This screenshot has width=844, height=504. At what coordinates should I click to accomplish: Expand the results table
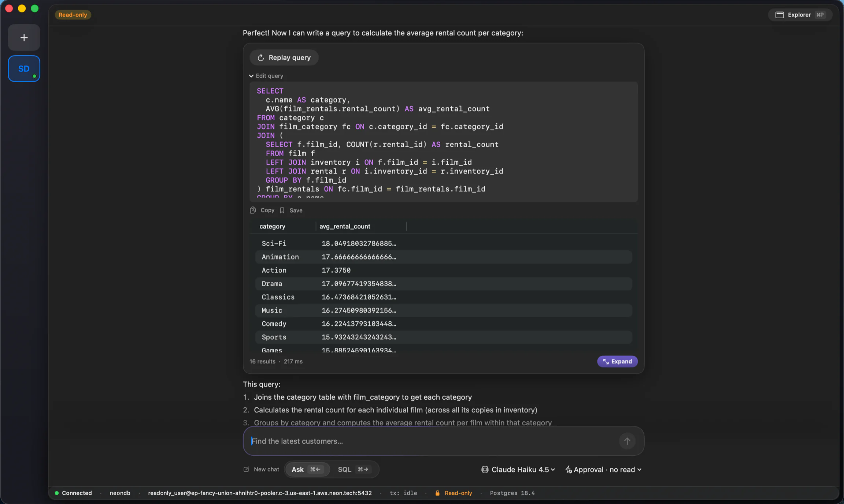(617, 361)
